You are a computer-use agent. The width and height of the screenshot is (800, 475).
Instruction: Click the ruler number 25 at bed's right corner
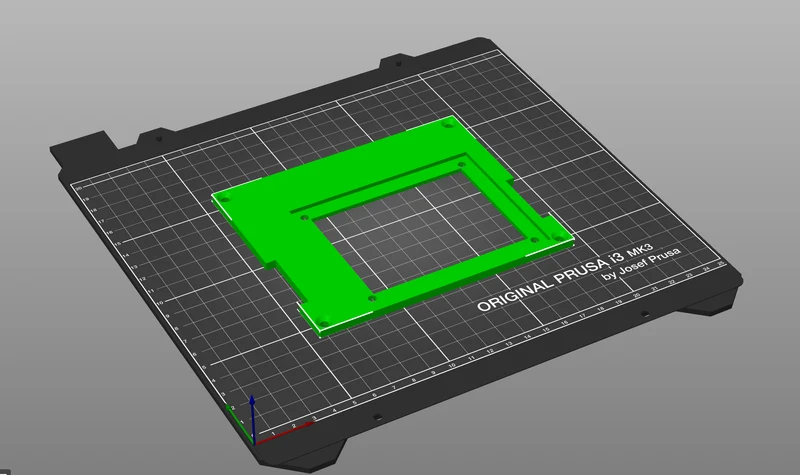tap(720, 264)
